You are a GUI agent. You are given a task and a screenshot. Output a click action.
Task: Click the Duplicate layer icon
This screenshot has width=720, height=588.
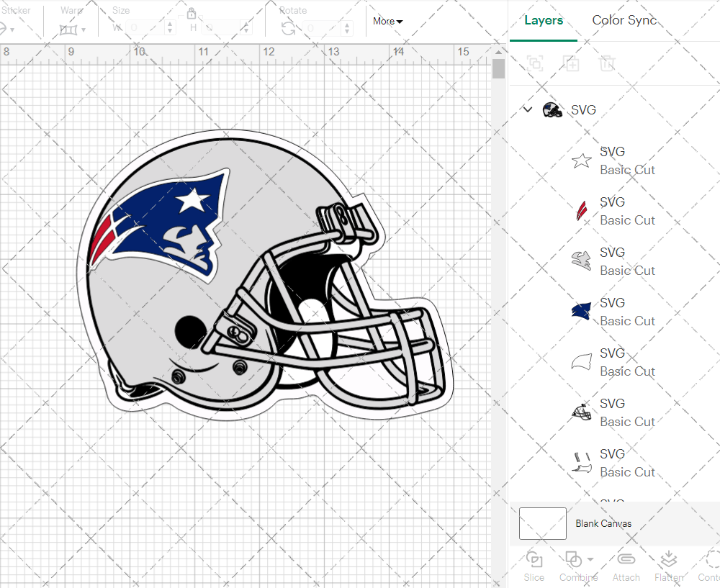coord(571,63)
